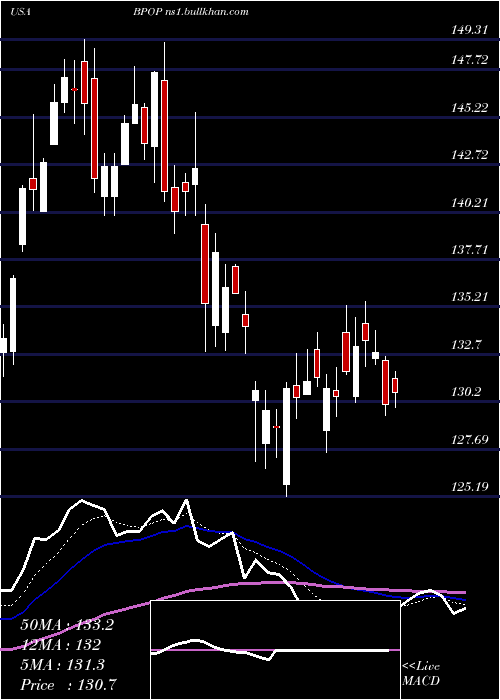Click the 130.2 price axis label

pos(467,392)
